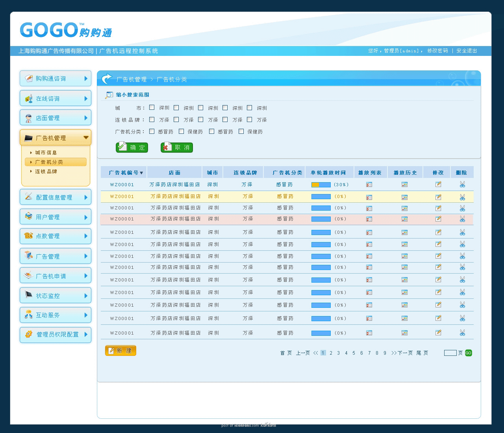The width and height of the screenshot is (504, 433).
Task: Click the 用户管理 sidebar icon
Action: click(x=29, y=216)
